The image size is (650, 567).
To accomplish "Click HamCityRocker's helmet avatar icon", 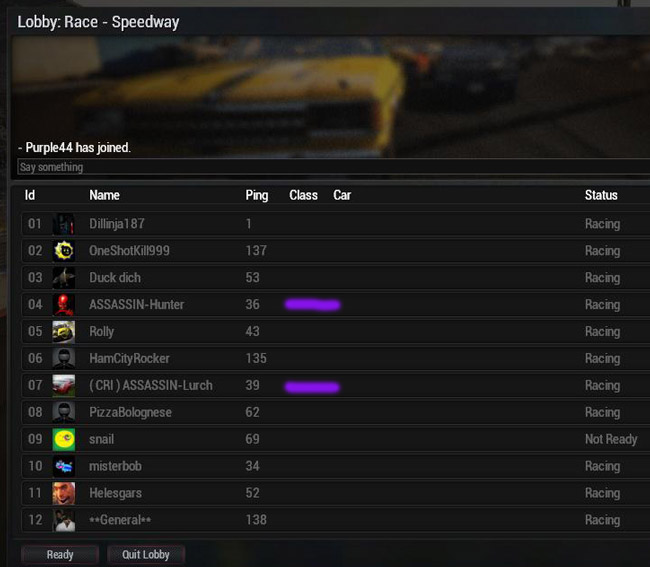I will click(x=64, y=359).
